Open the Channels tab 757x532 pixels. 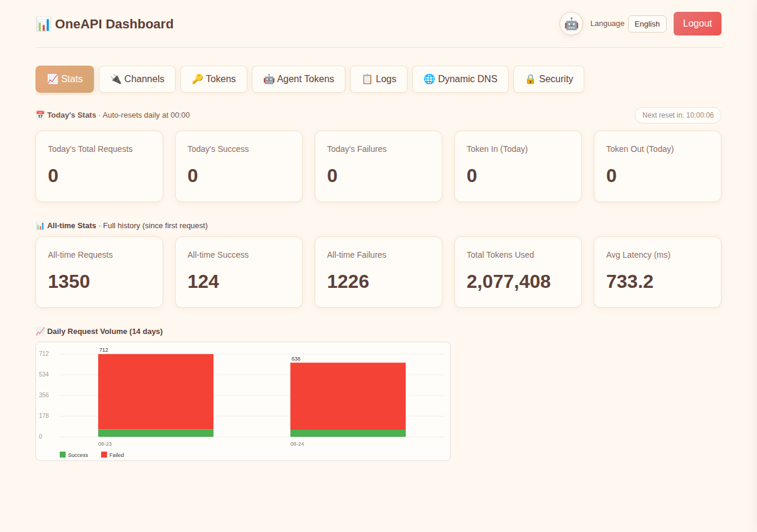click(x=137, y=79)
